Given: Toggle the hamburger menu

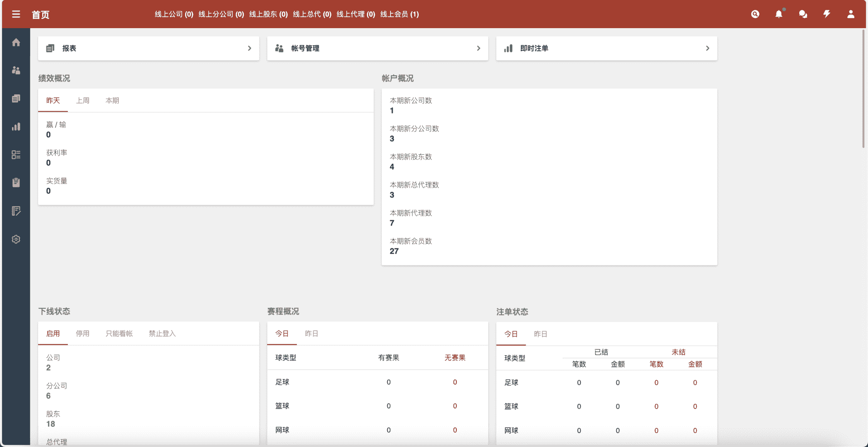Looking at the screenshot, I should click(x=16, y=14).
